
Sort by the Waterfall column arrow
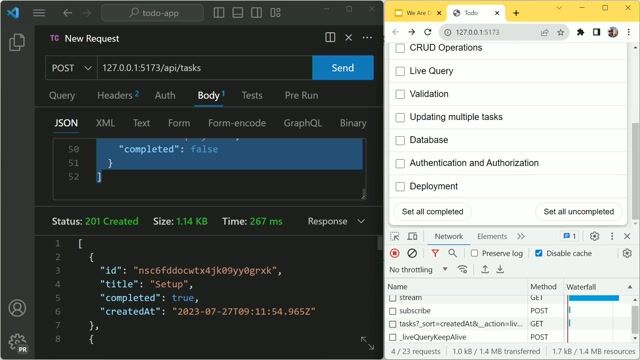pos(630,287)
